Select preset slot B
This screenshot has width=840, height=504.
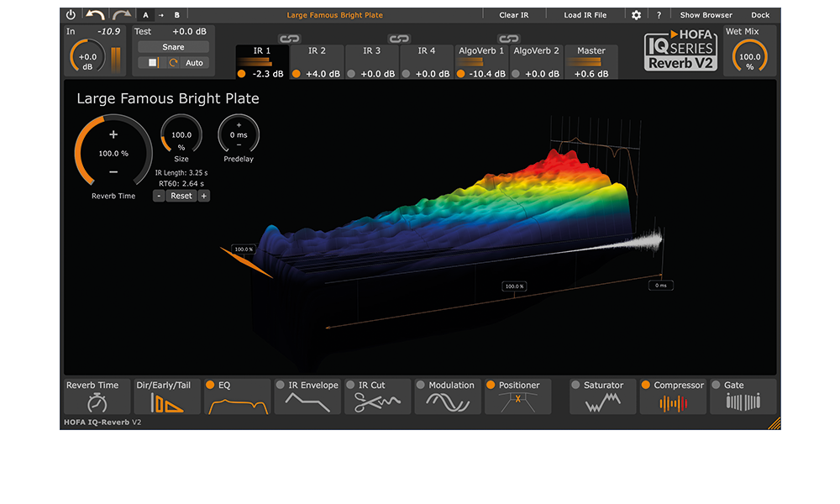click(176, 15)
